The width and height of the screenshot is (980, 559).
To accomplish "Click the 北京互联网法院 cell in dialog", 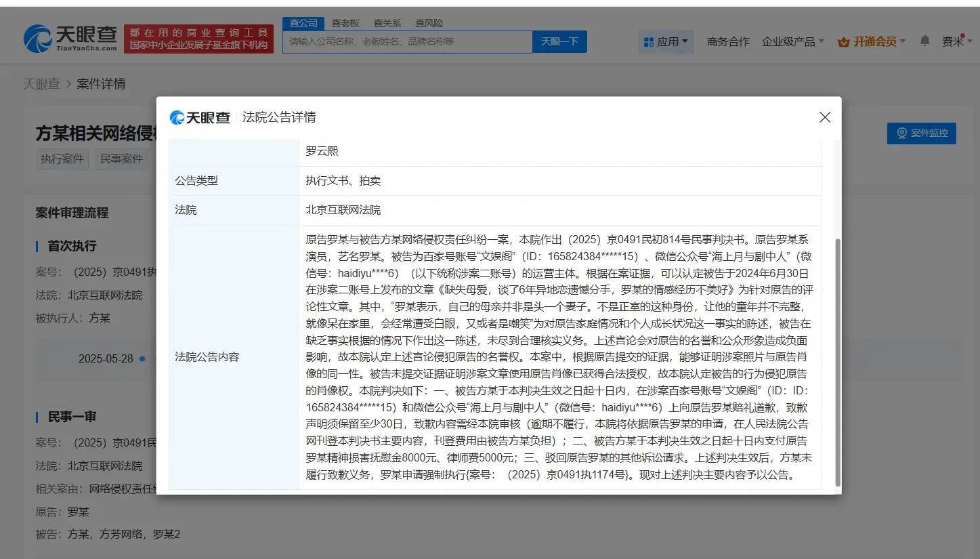I will coord(343,210).
